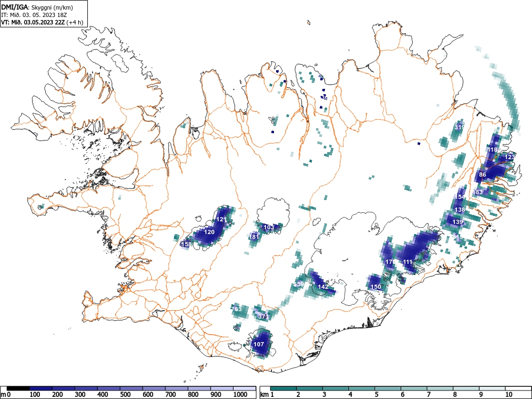
Task: Pick the pale swatch between 900 and 1000
Action: [222, 388]
